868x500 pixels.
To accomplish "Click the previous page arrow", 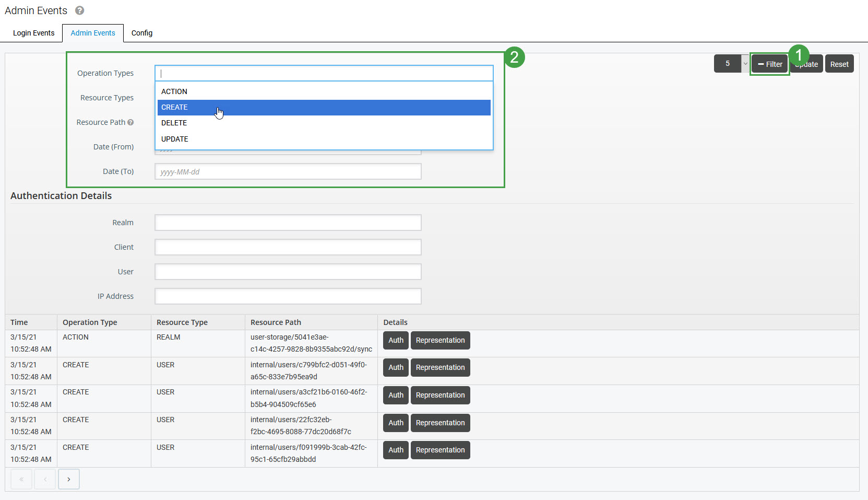I will tap(45, 479).
